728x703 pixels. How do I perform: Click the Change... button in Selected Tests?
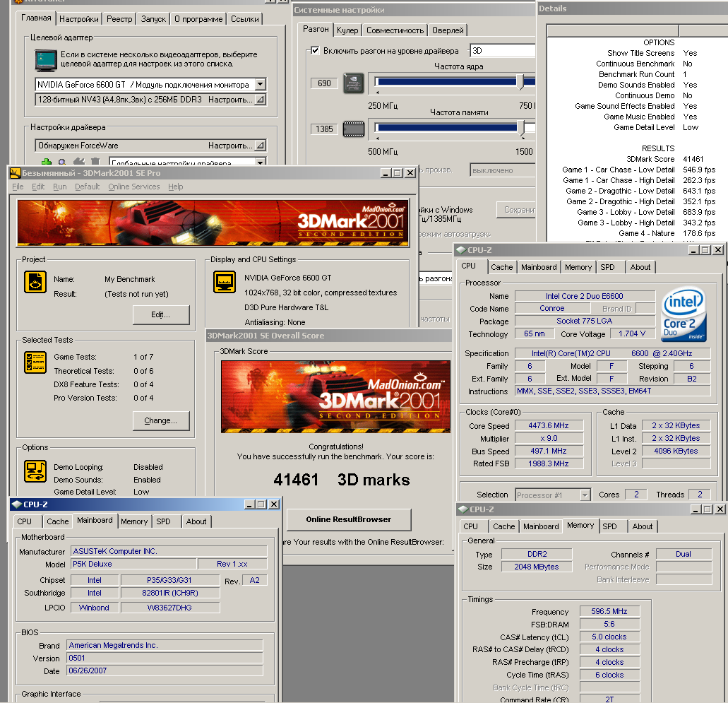(x=161, y=420)
